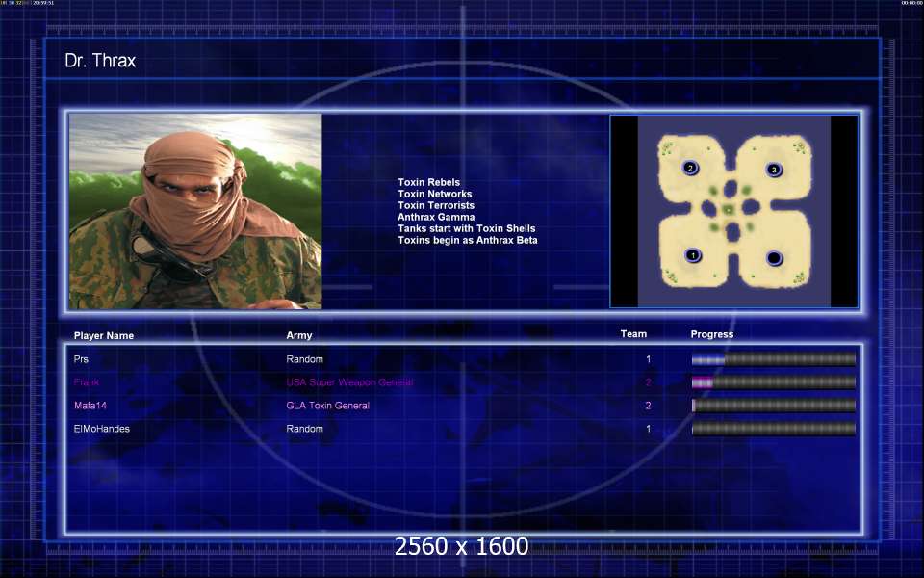Click the loading progress bar for ElMoHandes
The image size is (924, 578).
[x=774, y=428]
